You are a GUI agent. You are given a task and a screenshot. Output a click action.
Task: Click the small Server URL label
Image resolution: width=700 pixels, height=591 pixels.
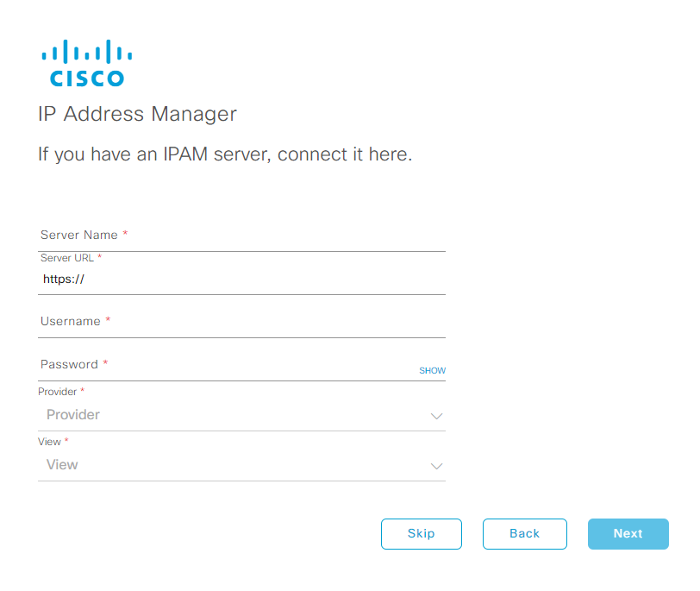67,258
